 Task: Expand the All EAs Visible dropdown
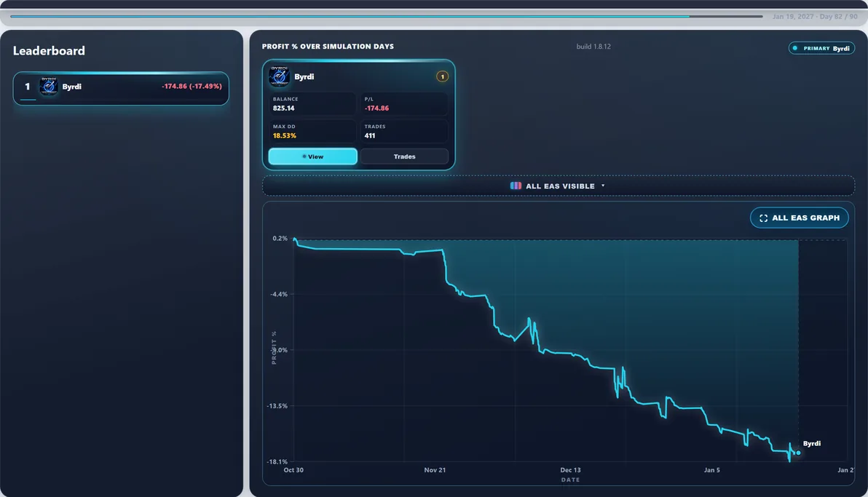click(x=558, y=186)
